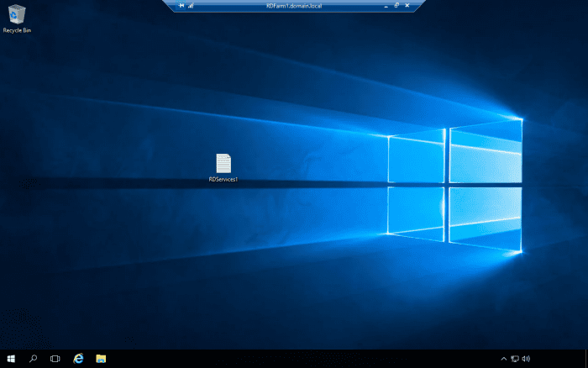Show hidden system tray icons
This screenshot has height=368, width=588.
[504, 359]
